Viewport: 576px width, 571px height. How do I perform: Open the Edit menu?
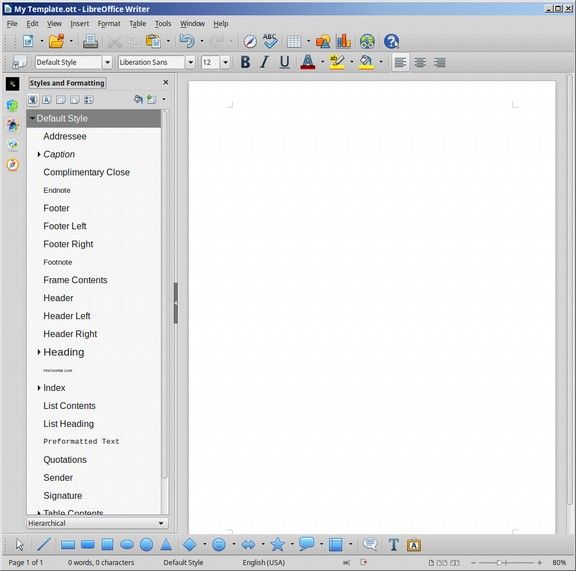point(32,24)
